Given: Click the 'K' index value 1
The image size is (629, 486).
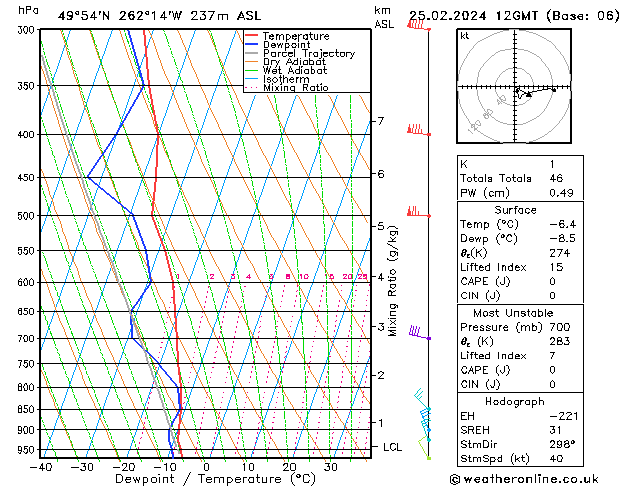Looking at the screenshot, I should pyautogui.click(x=552, y=164).
